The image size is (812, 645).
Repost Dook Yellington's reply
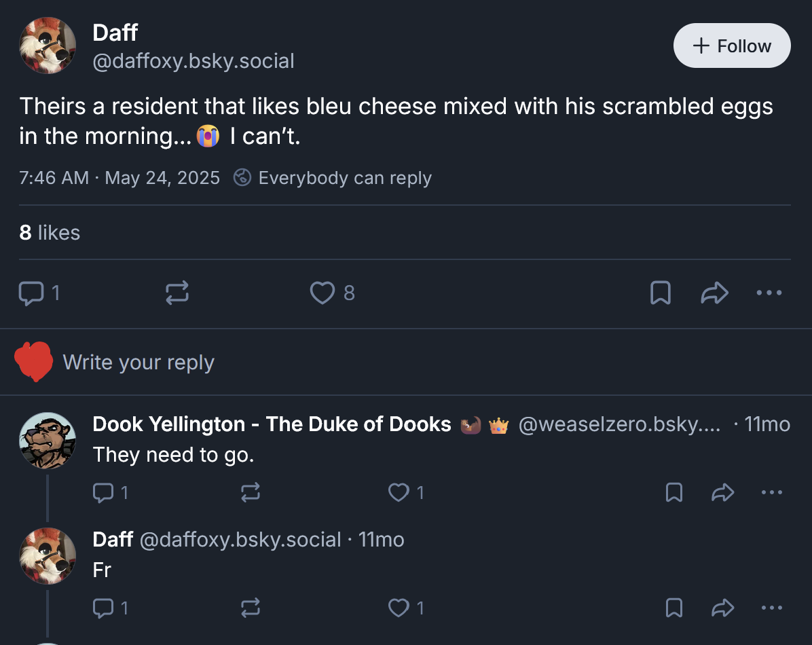click(x=251, y=492)
